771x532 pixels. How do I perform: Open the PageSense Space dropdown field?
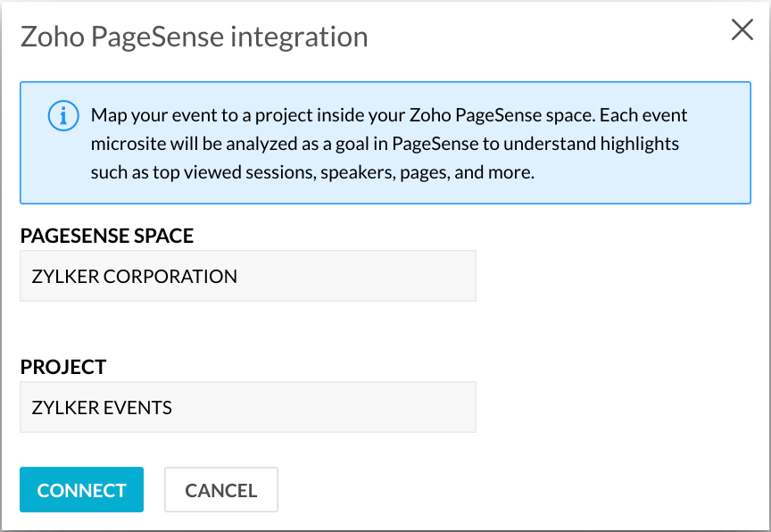pyautogui.click(x=247, y=276)
